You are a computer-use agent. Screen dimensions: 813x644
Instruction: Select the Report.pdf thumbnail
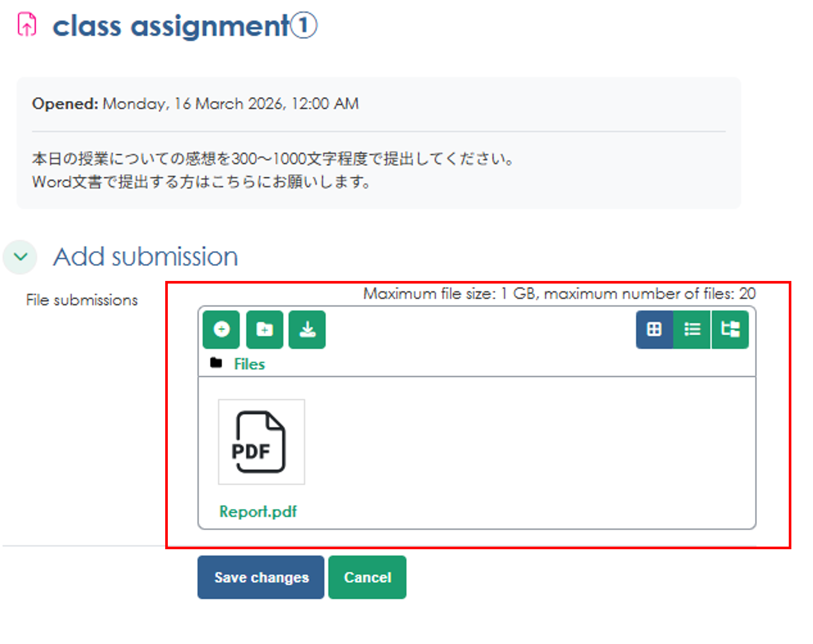click(261, 441)
